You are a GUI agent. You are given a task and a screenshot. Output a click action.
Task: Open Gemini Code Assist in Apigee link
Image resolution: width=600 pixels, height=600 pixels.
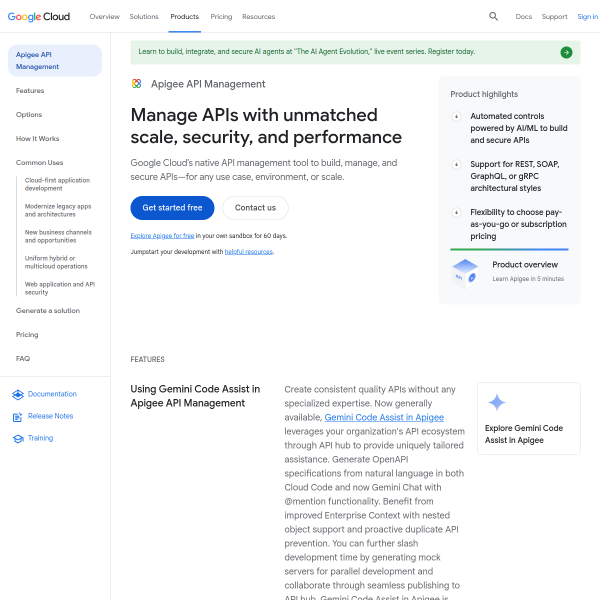point(384,417)
